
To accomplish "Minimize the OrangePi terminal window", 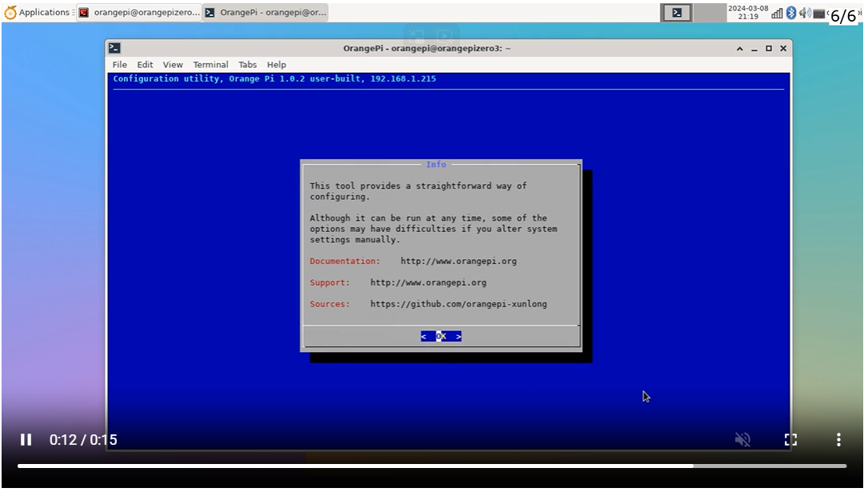I will coord(754,49).
